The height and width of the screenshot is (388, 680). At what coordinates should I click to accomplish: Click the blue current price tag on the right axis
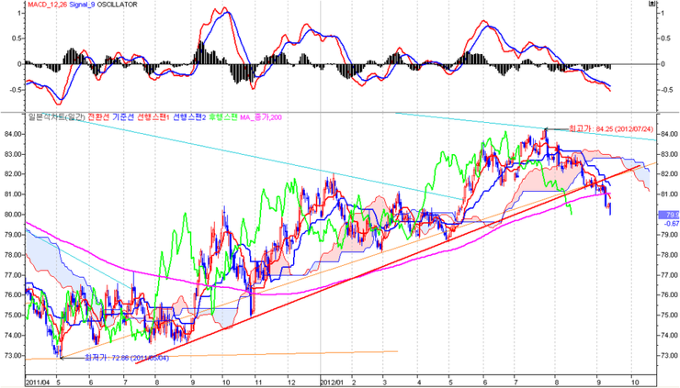669,215
